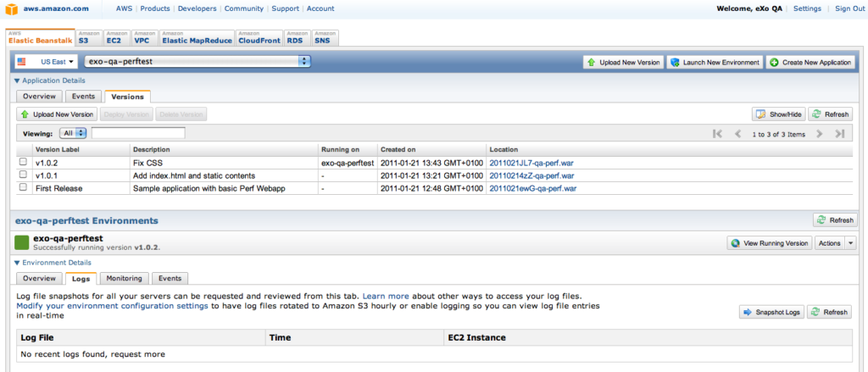Open the Monitoring tab
Viewport: 868px width, 372px height.
click(x=124, y=279)
